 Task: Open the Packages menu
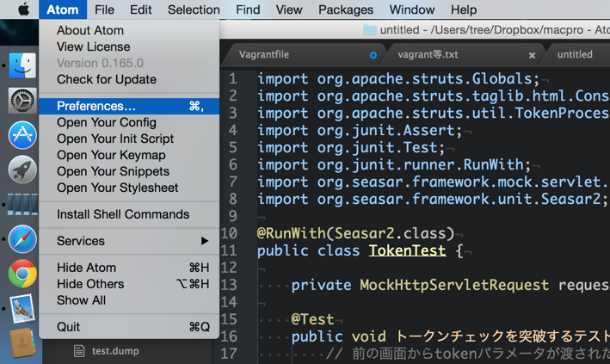click(346, 9)
